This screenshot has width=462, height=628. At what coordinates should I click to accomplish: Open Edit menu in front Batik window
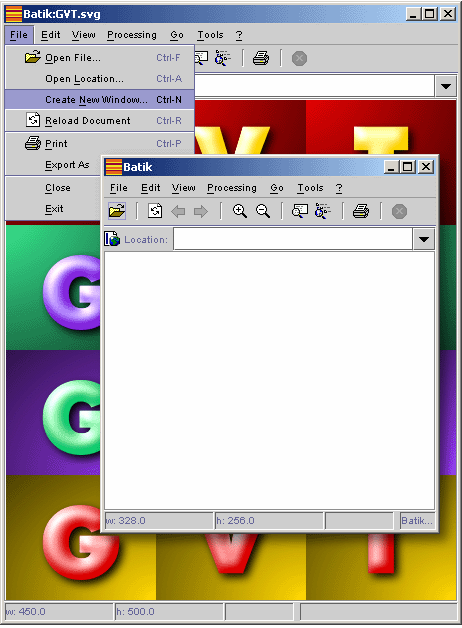pos(151,188)
